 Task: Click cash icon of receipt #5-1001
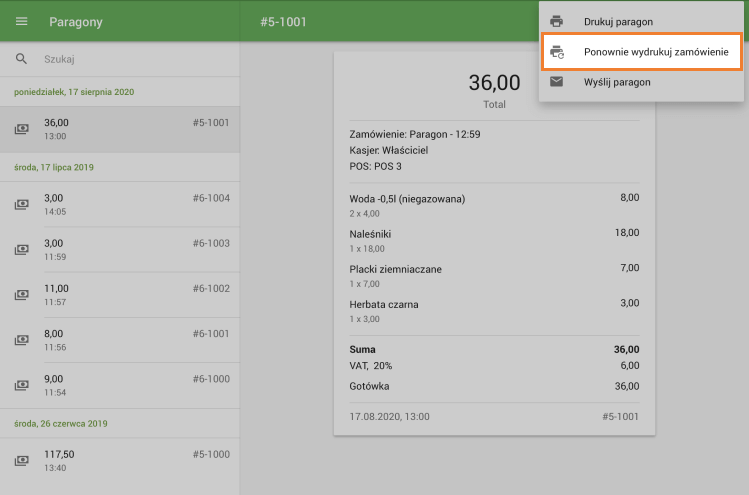point(21,129)
